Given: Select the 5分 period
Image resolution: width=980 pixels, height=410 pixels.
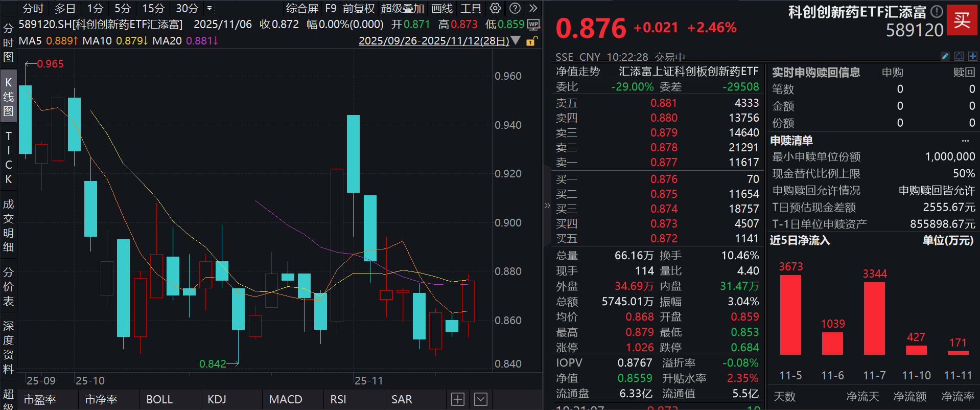Looking at the screenshot, I should (123, 8).
